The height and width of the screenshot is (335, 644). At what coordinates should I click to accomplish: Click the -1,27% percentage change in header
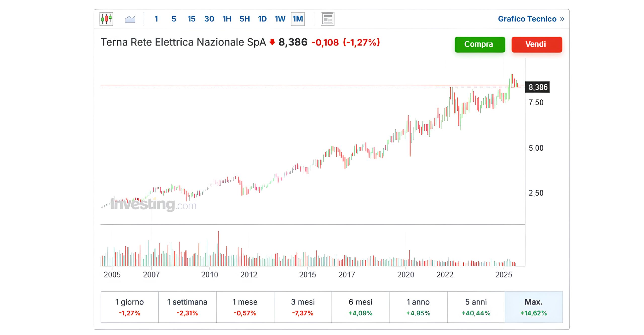tap(361, 42)
